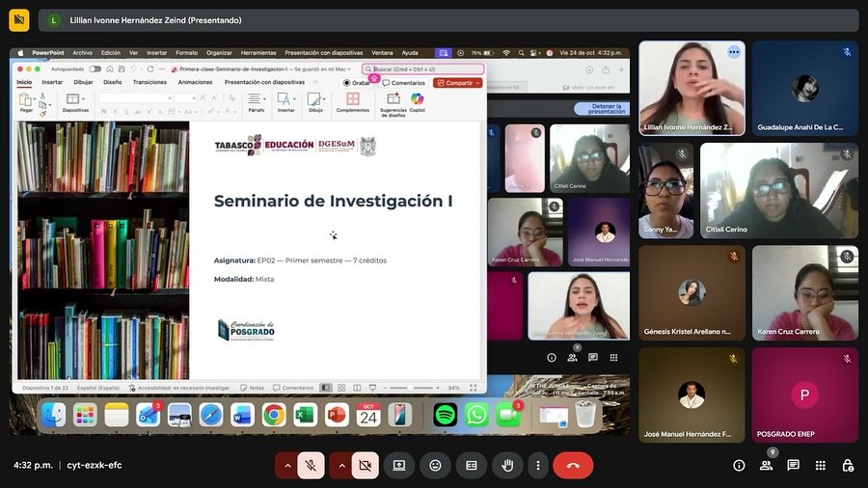
Task: Raise hand in the meeting
Action: coord(507,465)
